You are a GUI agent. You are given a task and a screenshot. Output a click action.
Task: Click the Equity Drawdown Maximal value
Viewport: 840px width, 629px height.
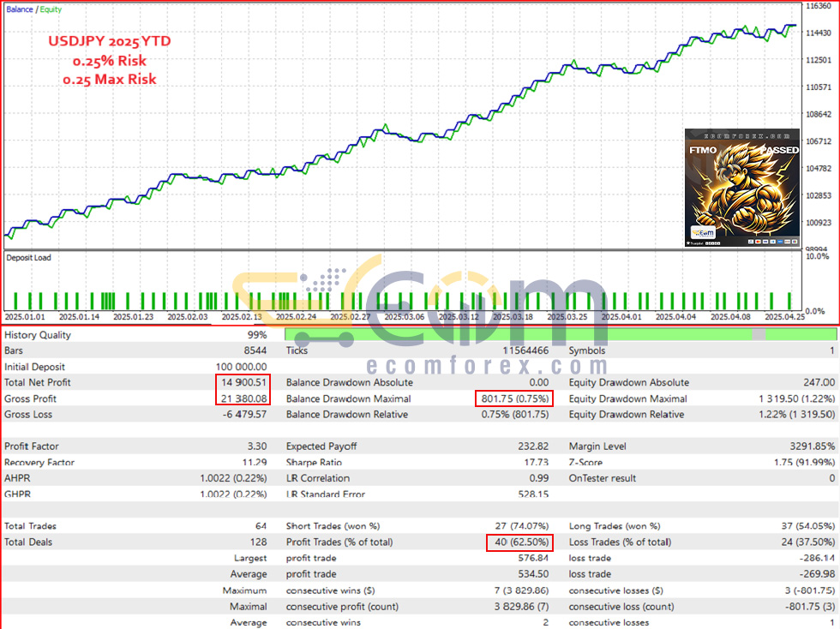796,398
